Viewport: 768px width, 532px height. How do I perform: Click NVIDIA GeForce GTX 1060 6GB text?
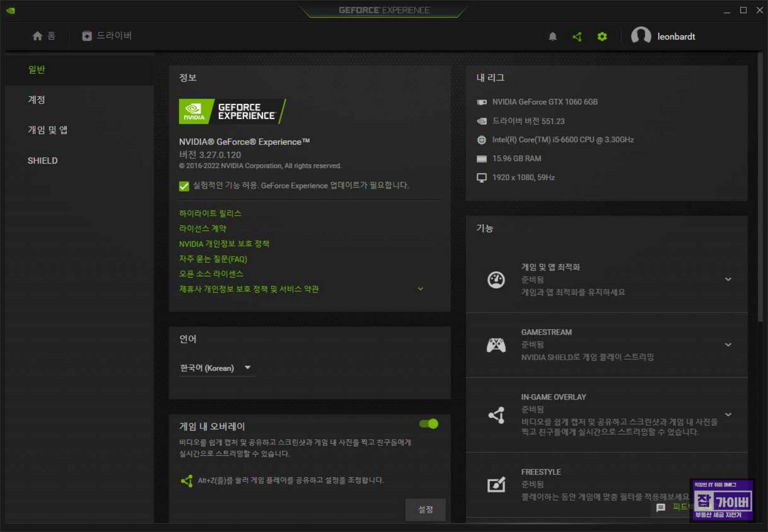545,102
